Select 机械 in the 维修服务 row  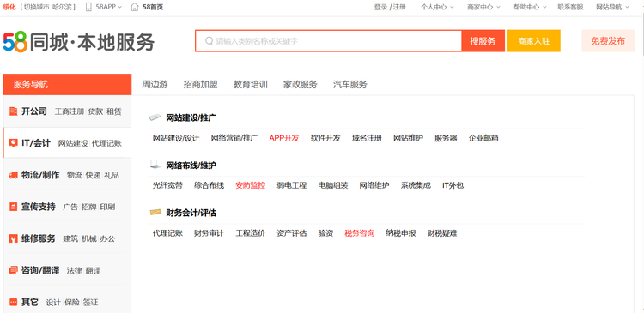(x=88, y=238)
